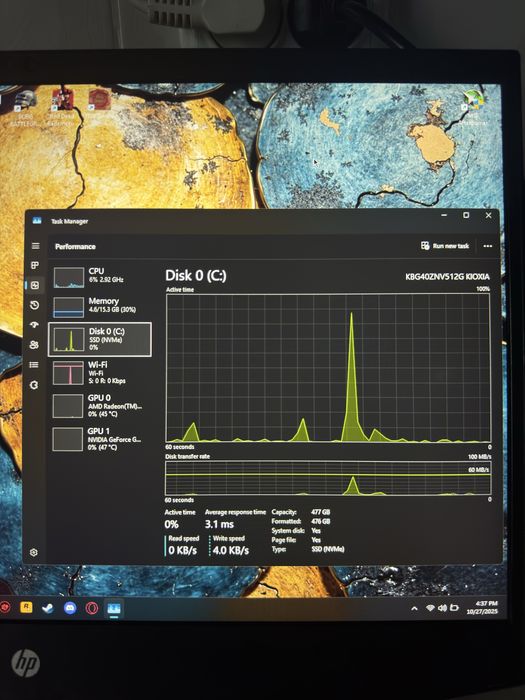Click inside the Disk transfer rate graph
Screen dimensions: 525x700
pyautogui.click(x=328, y=478)
